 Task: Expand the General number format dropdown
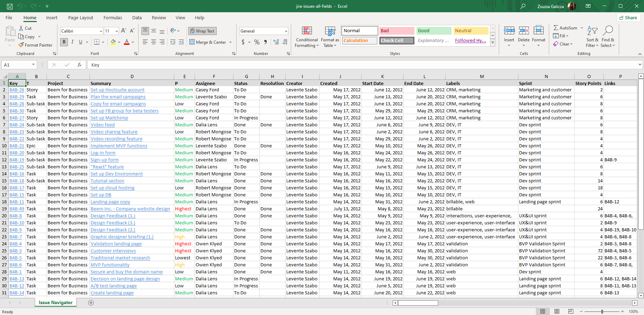click(286, 31)
